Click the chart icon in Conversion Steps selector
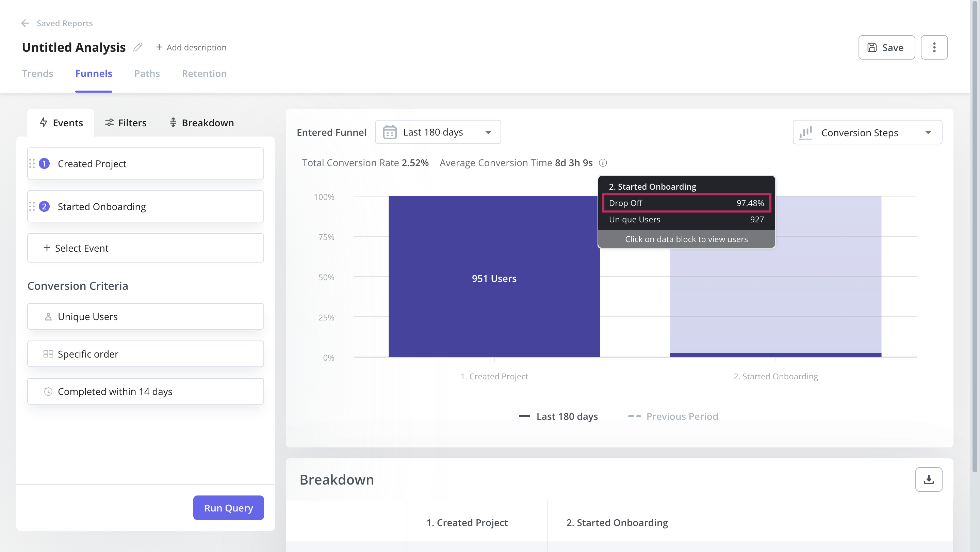Viewport: 980px width, 552px height. (805, 132)
